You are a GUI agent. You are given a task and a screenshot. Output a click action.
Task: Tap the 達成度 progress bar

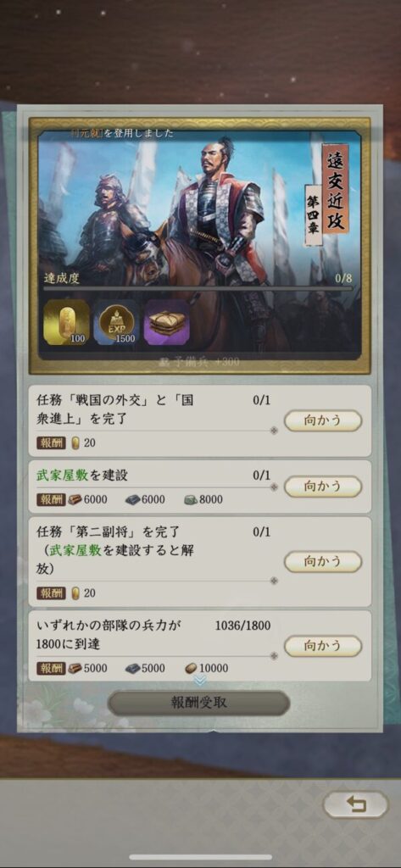pyautogui.click(x=198, y=288)
